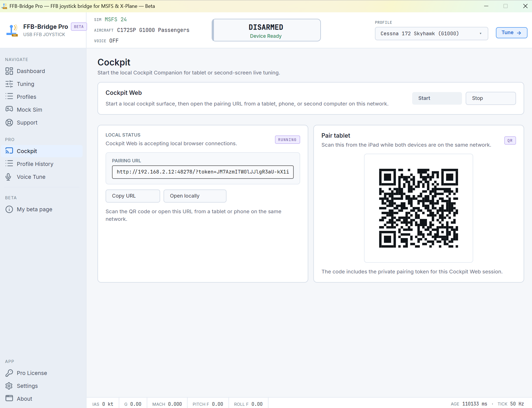Click the TICK 50 Hz value
Image resolution: width=532 pixels, height=408 pixels.
(511, 404)
